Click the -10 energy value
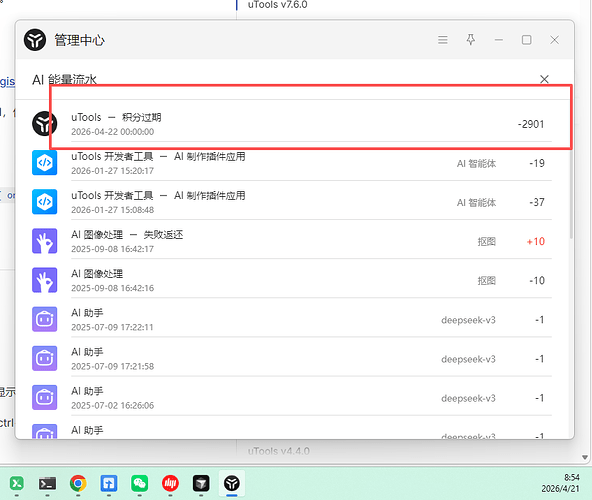592x500 pixels. (x=537, y=281)
